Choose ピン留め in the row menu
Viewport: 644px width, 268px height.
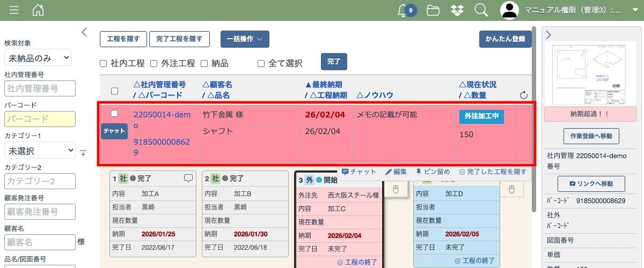pyautogui.click(x=433, y=172)
